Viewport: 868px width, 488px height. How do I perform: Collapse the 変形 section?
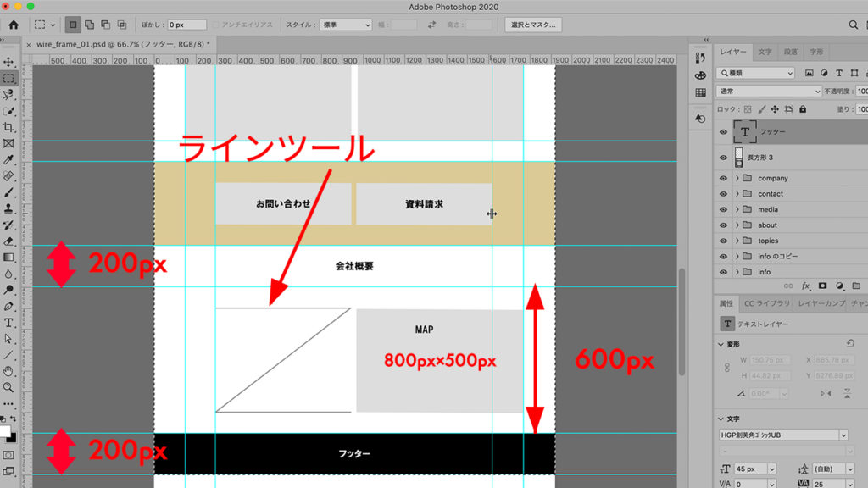point(721,344)
